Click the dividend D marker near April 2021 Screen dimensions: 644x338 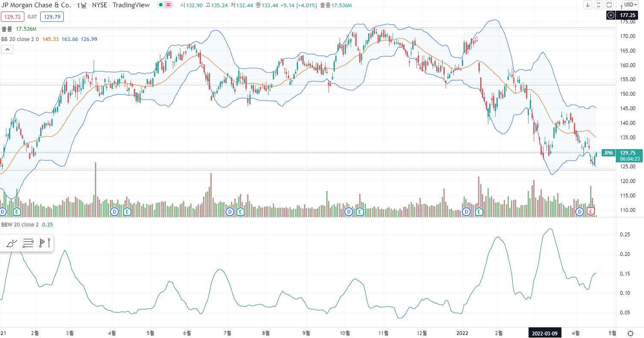(114, 212)
